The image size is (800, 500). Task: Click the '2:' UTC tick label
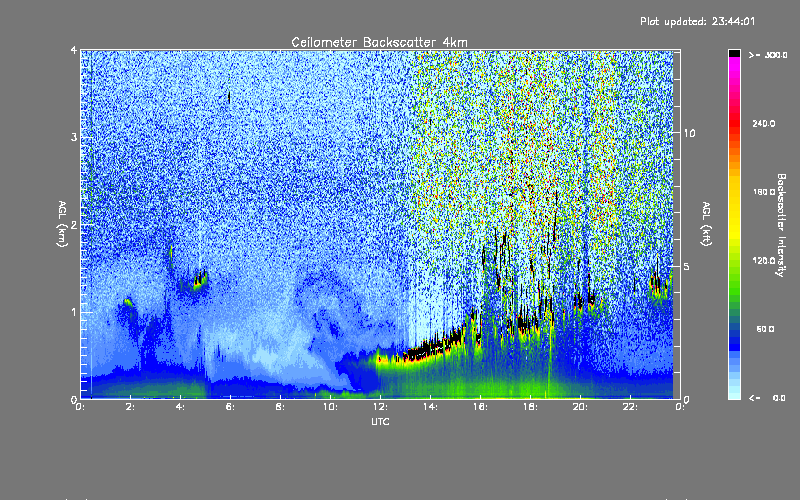[x=130, y=407]
